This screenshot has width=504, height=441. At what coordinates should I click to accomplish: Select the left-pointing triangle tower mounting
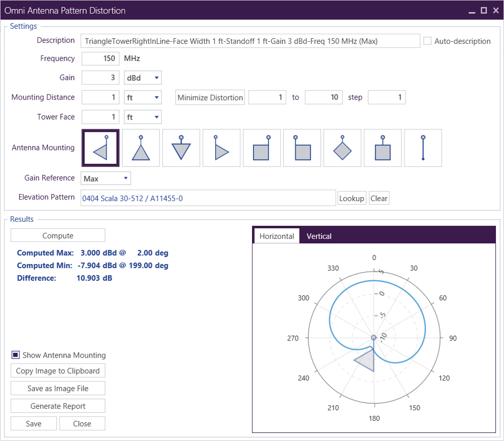(x=101, y=148)
